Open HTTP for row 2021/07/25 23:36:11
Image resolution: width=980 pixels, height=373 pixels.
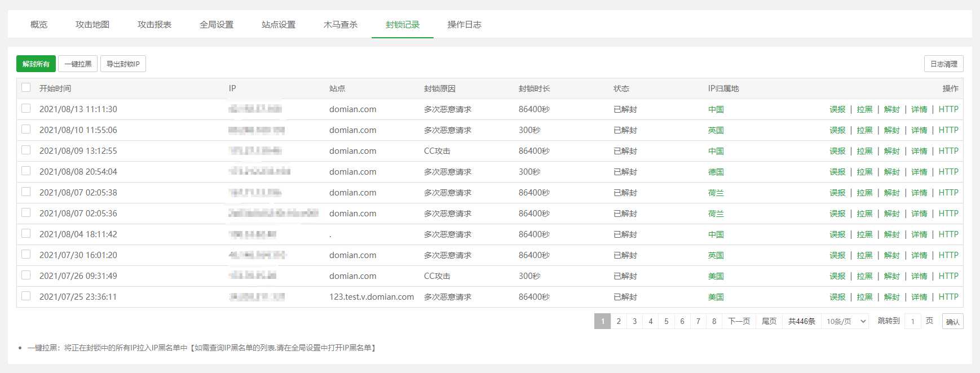click(948, 297)
